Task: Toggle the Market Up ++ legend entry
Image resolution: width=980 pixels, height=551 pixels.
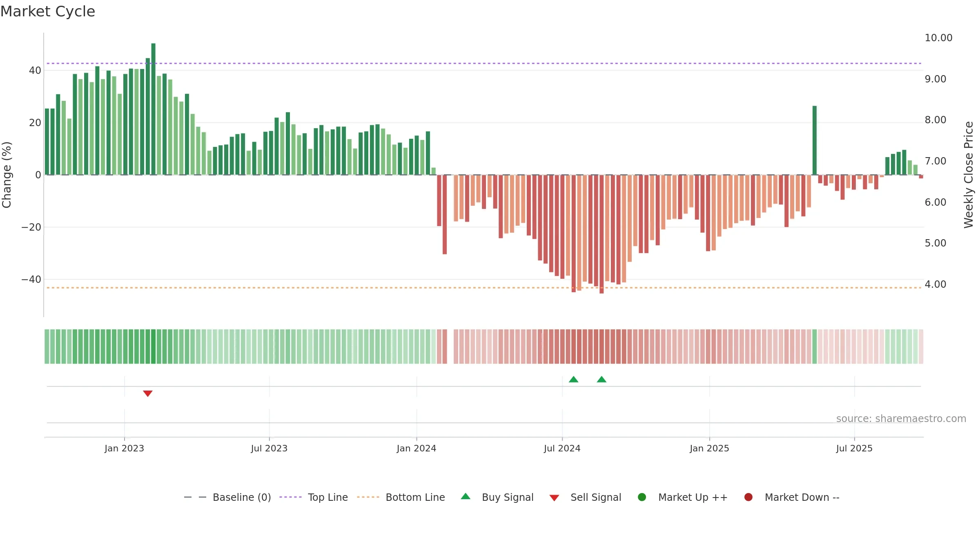Action: pyautogui.click(x=682, y=497)
